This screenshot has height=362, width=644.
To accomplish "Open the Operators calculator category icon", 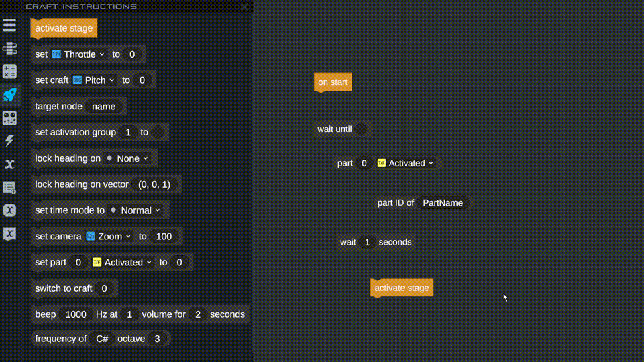I will tap(9, 72).
